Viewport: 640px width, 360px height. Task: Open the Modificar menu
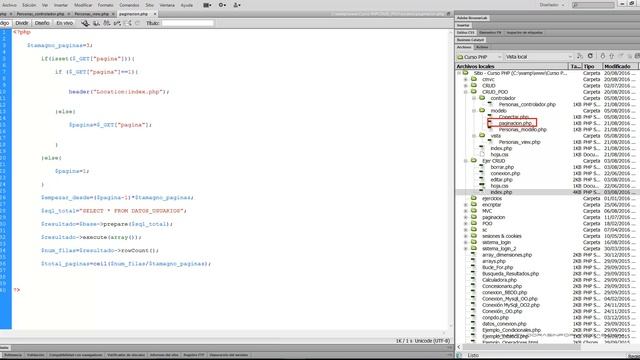[x=83, y=5]
